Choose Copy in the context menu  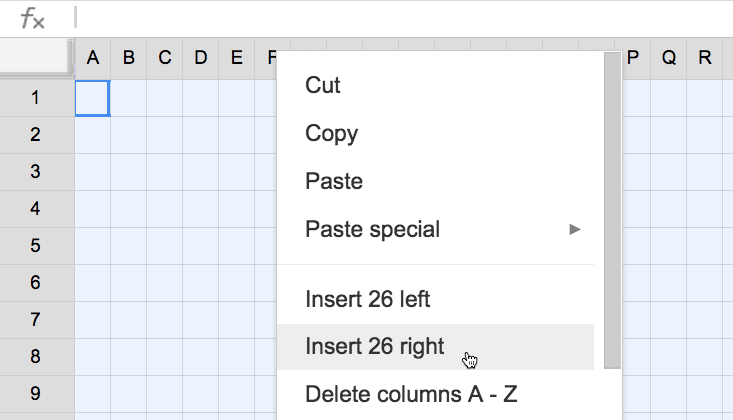331,134
